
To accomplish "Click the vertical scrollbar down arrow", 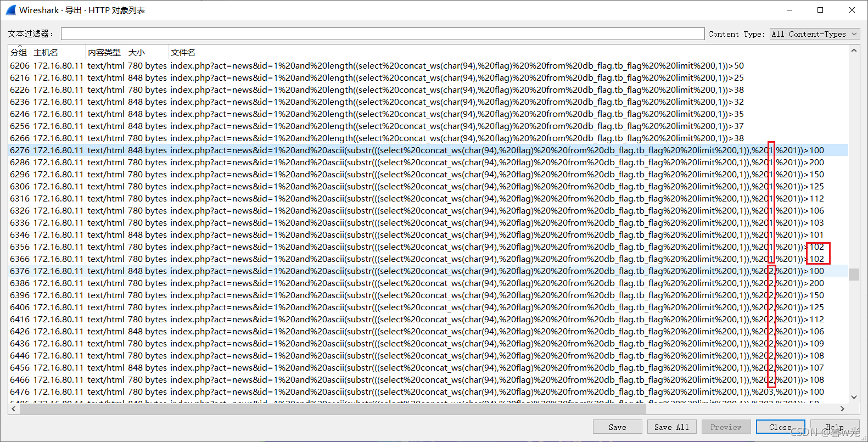I will click(854, 397).
